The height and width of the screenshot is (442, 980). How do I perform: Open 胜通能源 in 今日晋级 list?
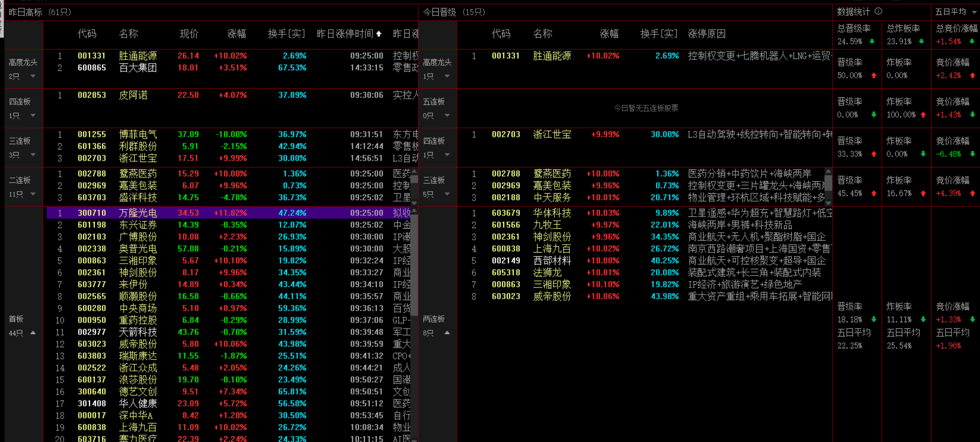(552, 55)
